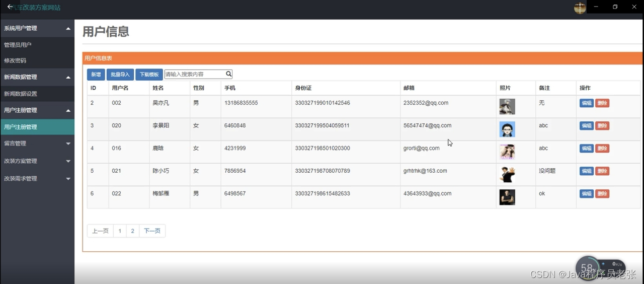Edit user 陈小巧 row
644x284 pixels.
tap(586, 171)
